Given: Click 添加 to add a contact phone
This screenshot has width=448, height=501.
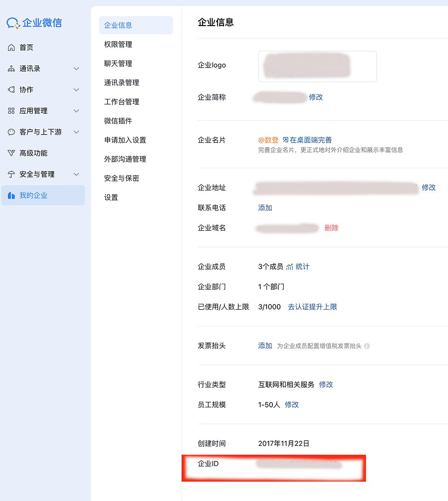Looking at the screenshot, I should pos(265,207).
